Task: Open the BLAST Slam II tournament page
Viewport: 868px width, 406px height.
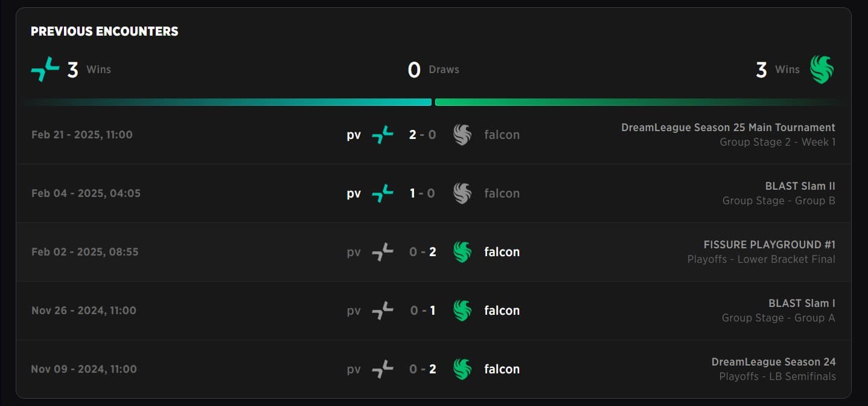Action: pos(800,186)
